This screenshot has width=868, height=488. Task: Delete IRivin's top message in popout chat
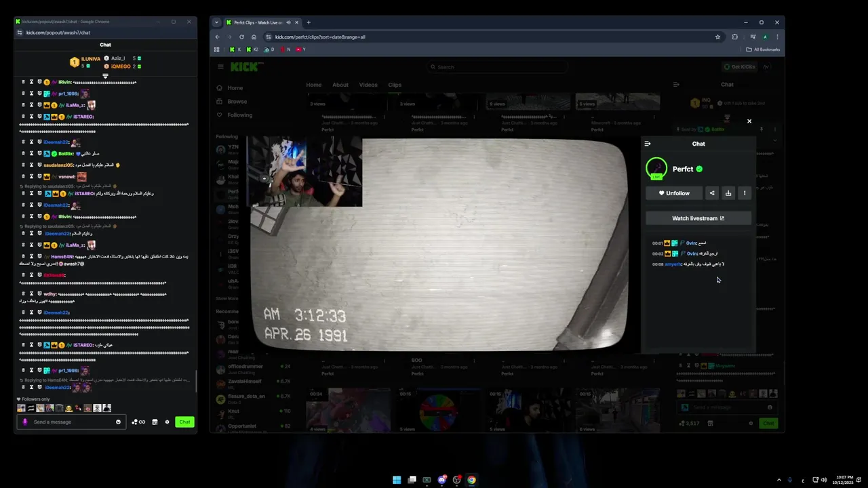tap(22, 82)
